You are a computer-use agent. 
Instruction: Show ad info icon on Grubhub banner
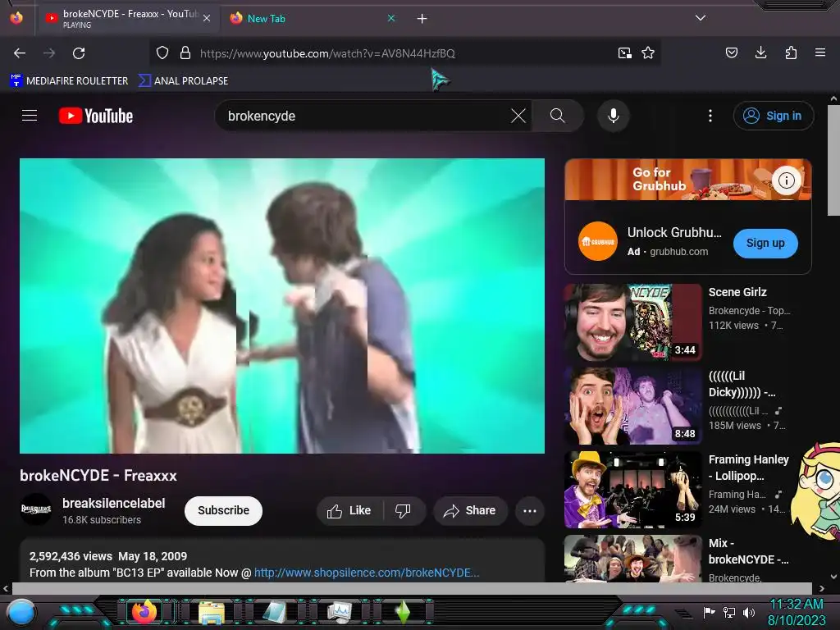787,180
